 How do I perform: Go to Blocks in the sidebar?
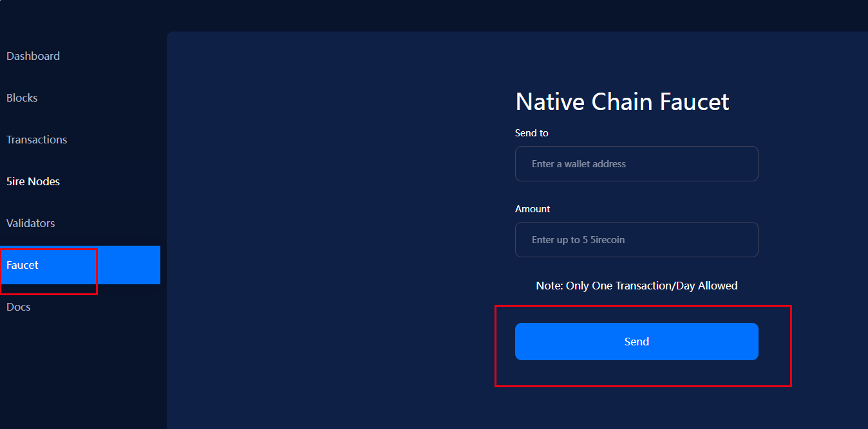click(22, 98)
